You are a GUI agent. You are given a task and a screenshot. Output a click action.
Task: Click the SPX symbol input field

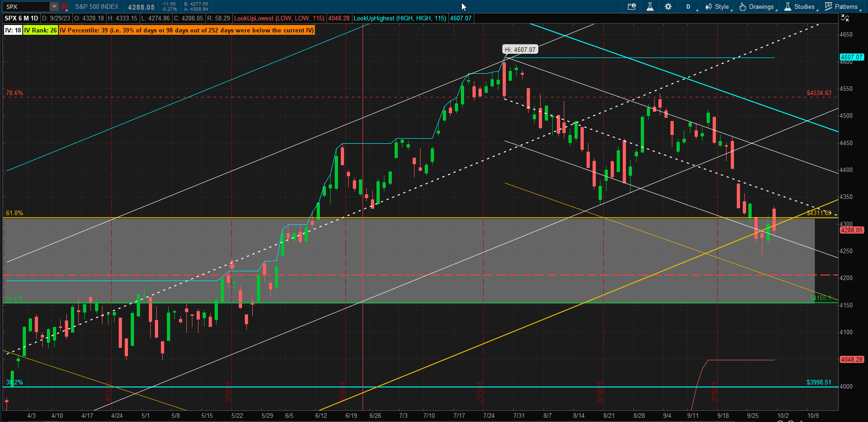(x=27, y=6)
